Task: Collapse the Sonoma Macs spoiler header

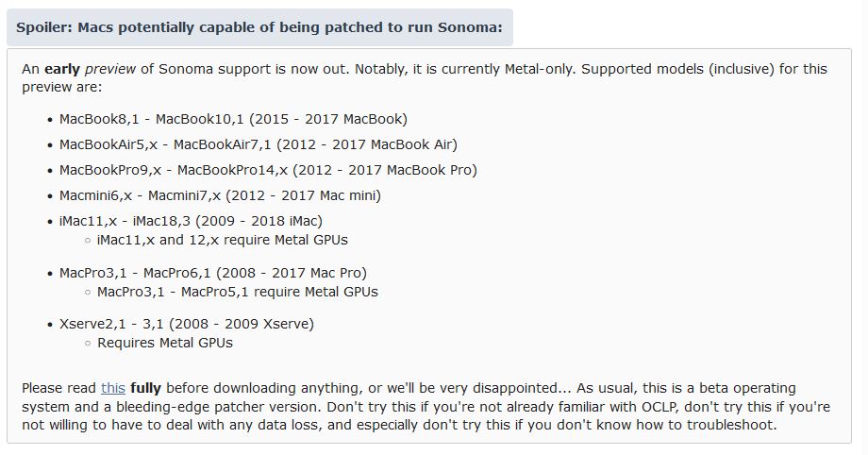Action: [259, 26]
